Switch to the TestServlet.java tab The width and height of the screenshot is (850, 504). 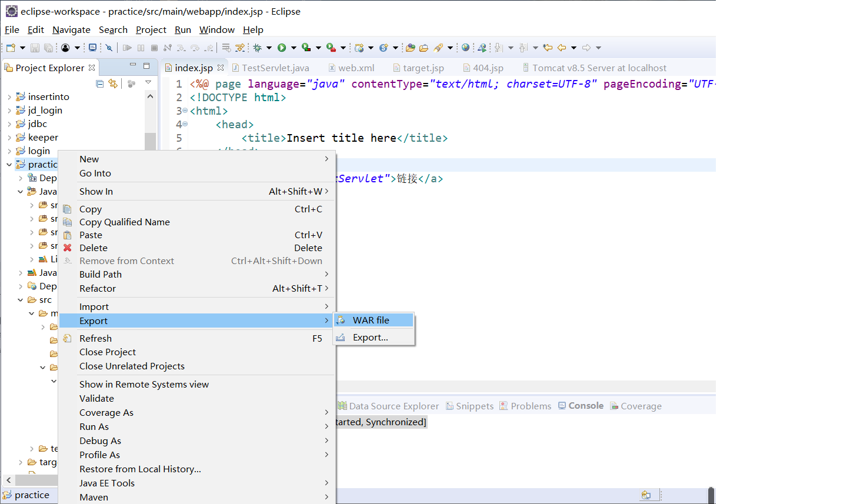click(270, 68)
